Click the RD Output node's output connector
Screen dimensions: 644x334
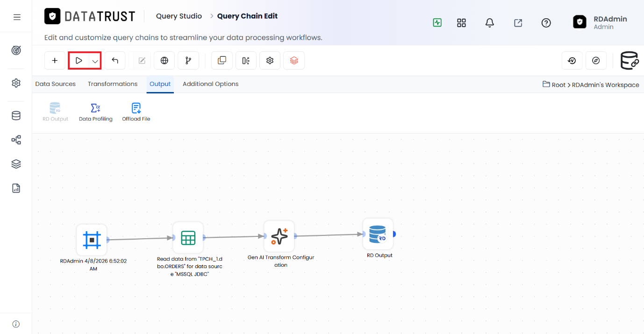coord(394,234)
